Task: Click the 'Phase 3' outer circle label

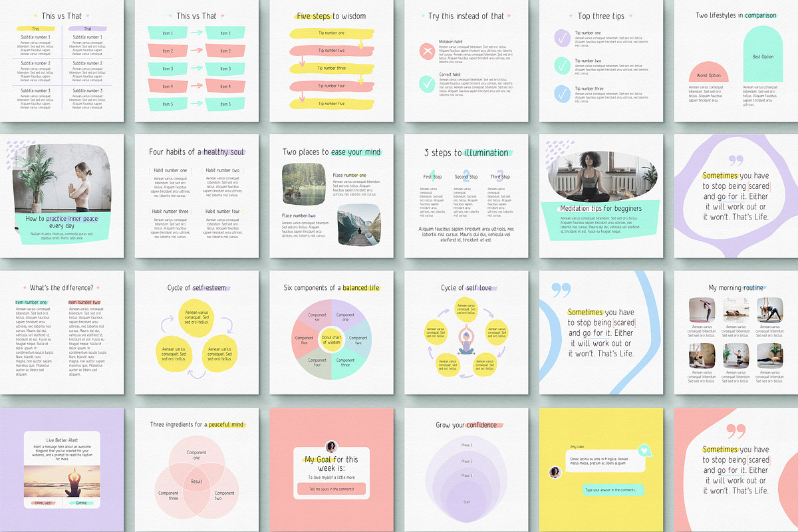Action: pyautogui.click(x=467, y=445)
